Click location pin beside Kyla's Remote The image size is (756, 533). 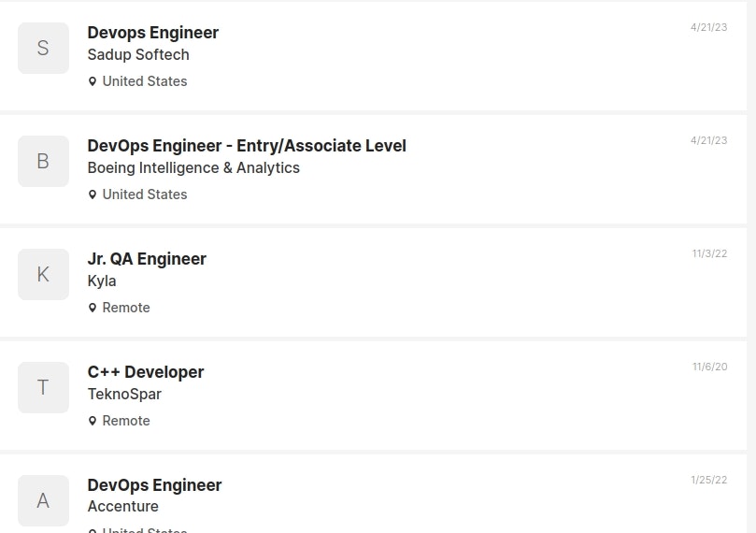(93, 308)
